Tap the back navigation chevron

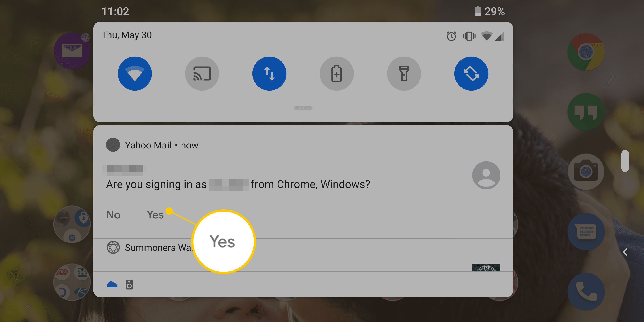click(625, 252)
